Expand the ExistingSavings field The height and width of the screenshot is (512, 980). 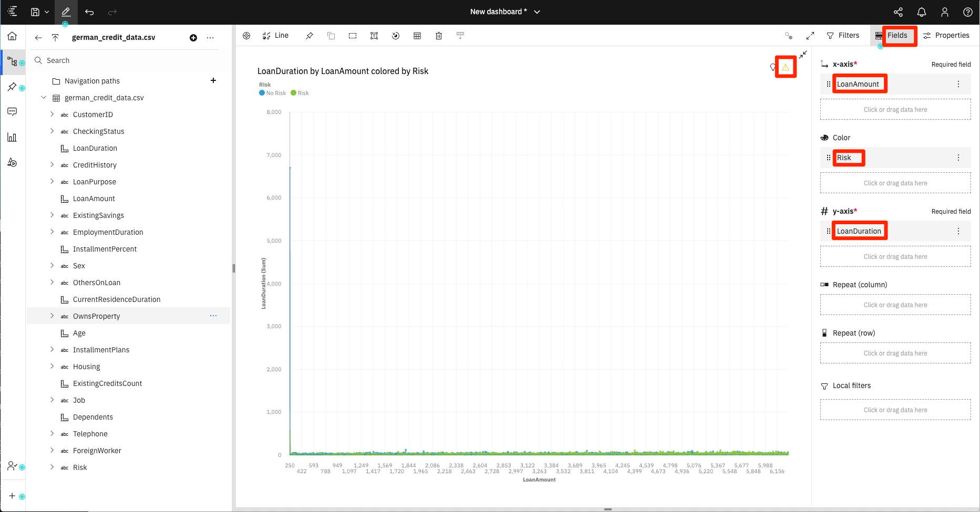(51, 215)
